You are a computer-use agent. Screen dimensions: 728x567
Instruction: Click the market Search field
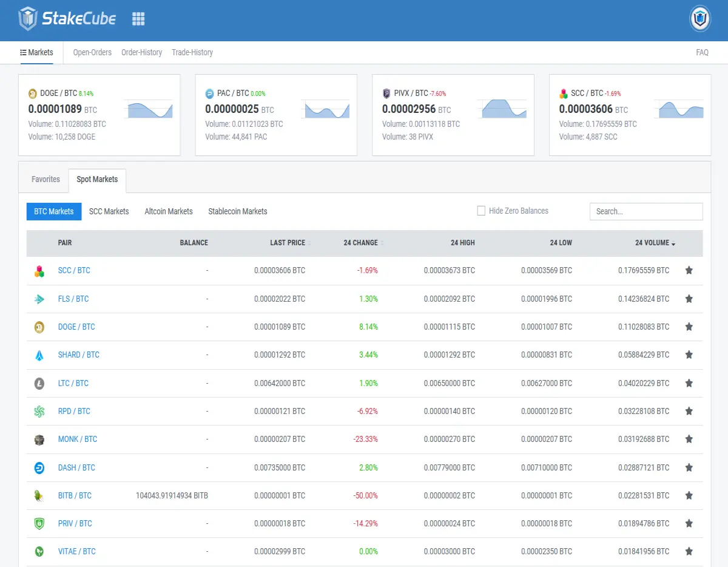[646, 211]
